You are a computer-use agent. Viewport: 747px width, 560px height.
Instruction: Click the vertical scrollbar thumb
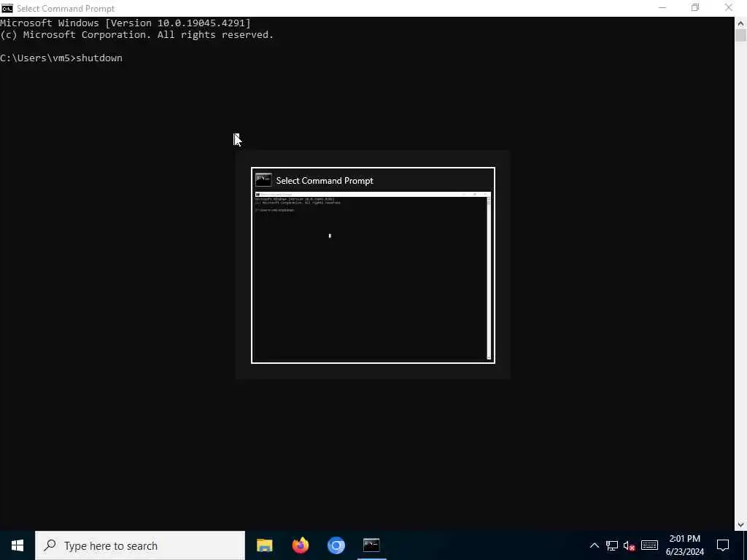[740, 36]
